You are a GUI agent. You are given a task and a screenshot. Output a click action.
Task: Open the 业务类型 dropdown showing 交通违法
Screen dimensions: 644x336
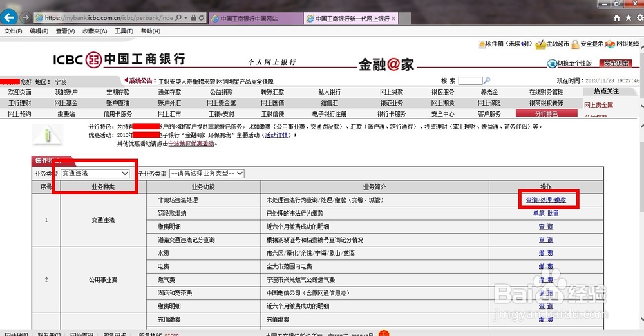point(95,173)
